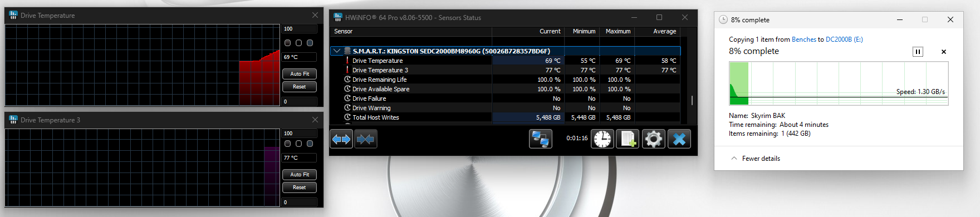Screen dimensions: 980x217
Task: Click the collapse-columns inward arrows button in HWiNFO
Action: pos(365,139)
